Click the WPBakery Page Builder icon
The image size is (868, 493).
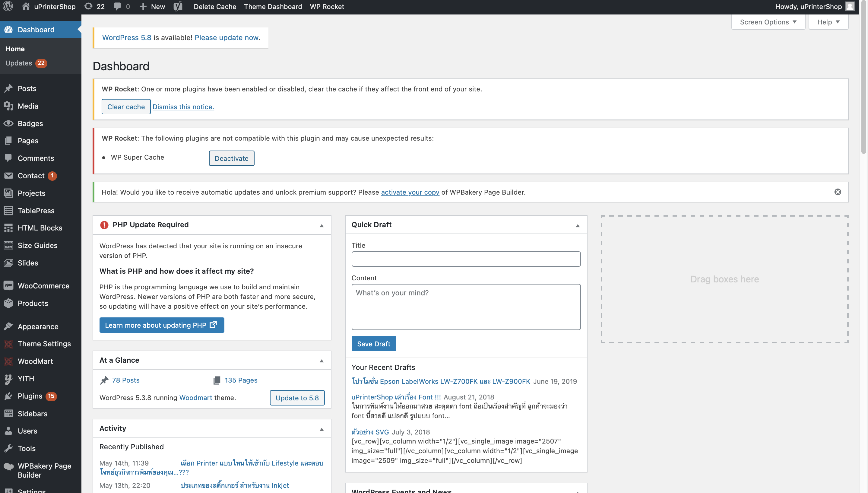pyautogui.click(x=8, y=466)
